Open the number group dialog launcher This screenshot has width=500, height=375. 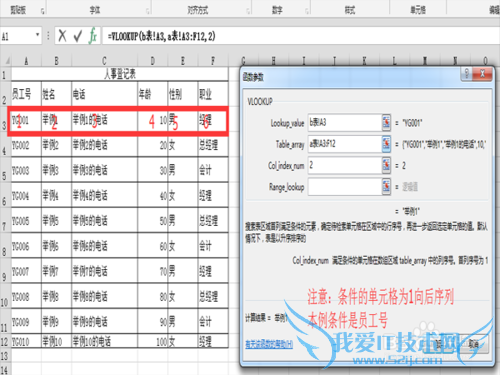click(x=307, y=11)
